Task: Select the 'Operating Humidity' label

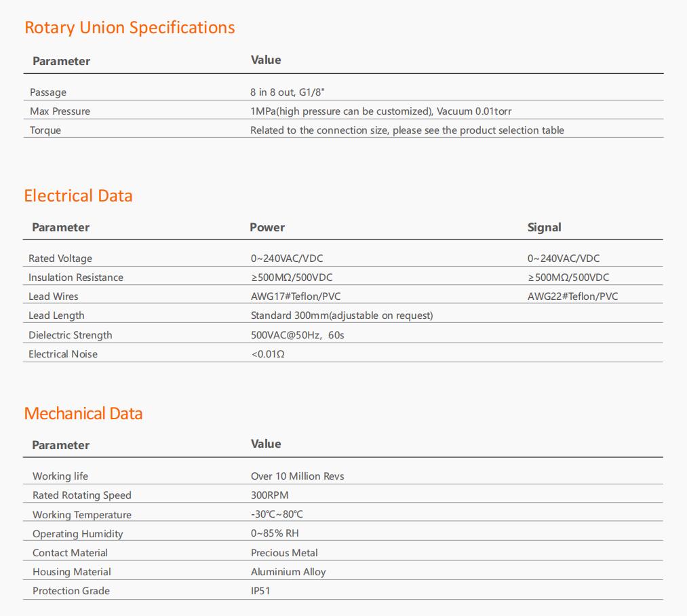Action: coord(77,534)
